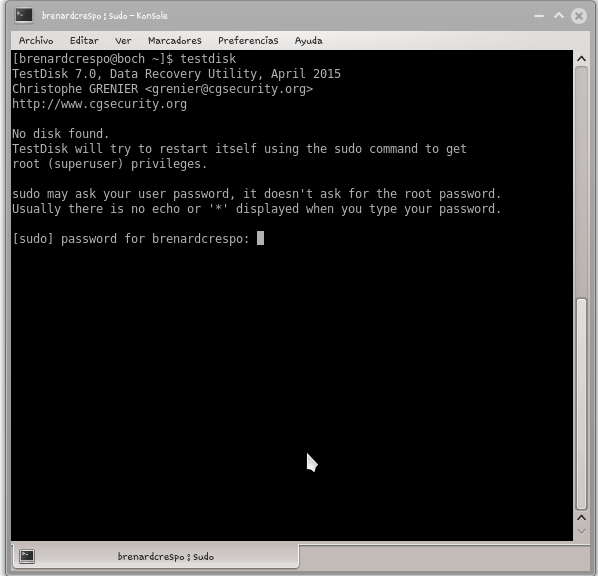Click the scroll down arrow at scrollbar bottom
Screen dimensions: 598x576
coord(581,531)
